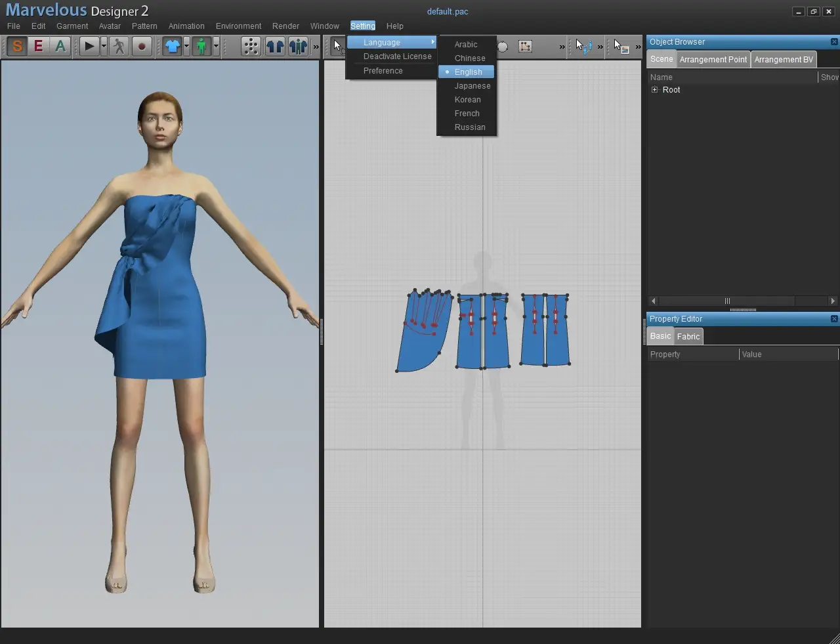Click the Object Browser scroll left arrow
This screenshot has height=644, width=840.
click(x=653, y=301)
